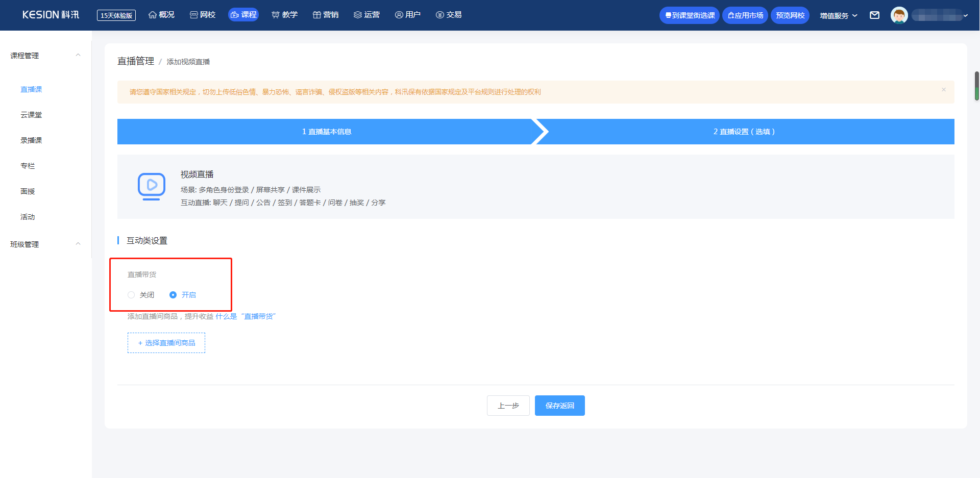Click the 预览网校 preview button

[790, 15]
